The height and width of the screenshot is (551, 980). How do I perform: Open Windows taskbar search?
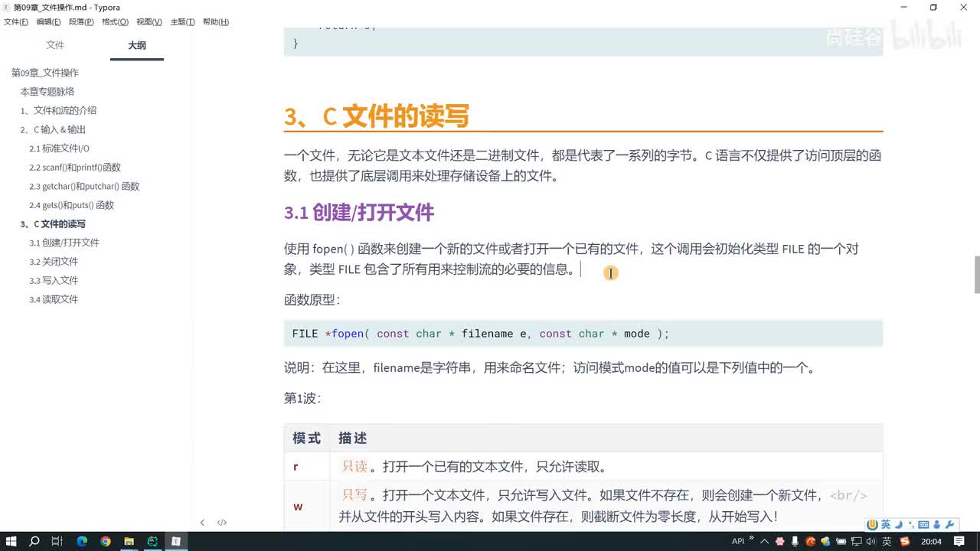(x=34, y=541)
